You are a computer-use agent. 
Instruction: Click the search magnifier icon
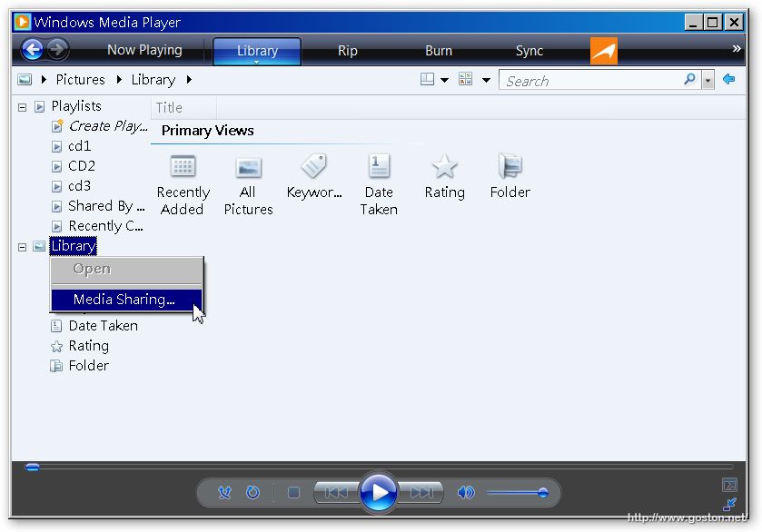pos(689,79)
